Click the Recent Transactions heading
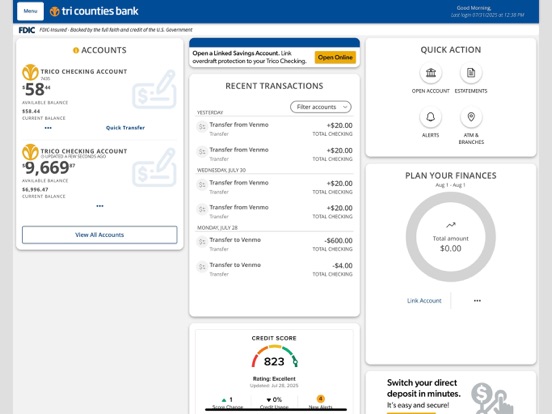 [x=274, y=86]
